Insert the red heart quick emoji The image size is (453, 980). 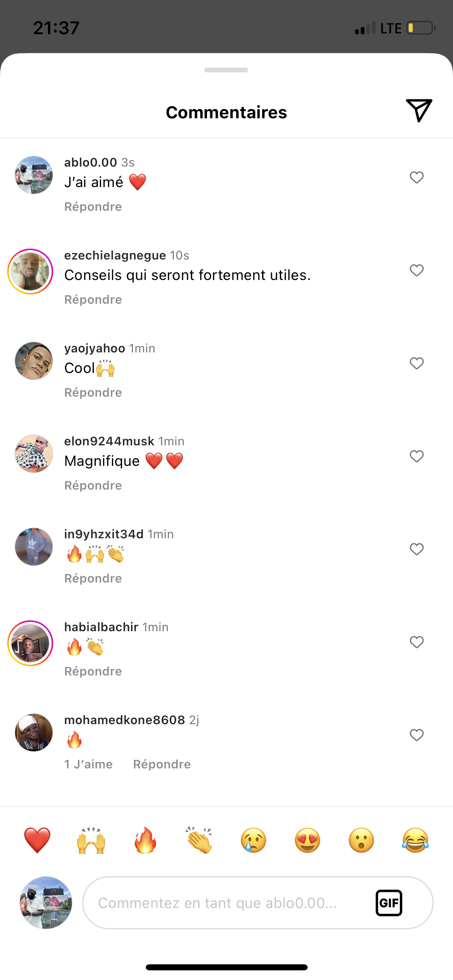pyautogui.click(x=37, y=840)
